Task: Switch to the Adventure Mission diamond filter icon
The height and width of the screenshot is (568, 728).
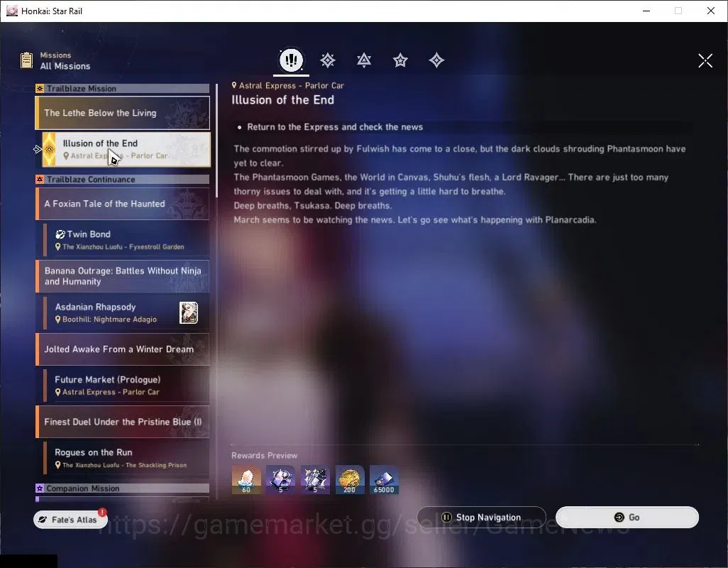Action: [436, 60]
